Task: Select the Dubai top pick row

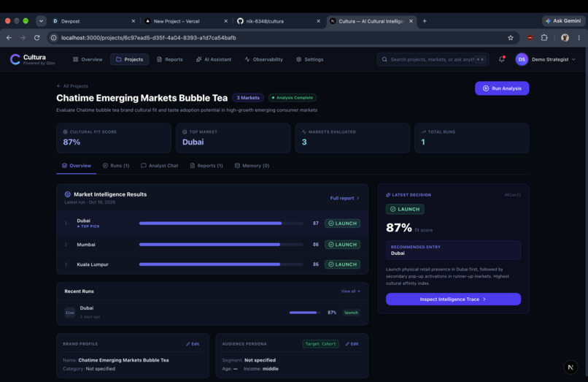Action: tap(212, 223)
